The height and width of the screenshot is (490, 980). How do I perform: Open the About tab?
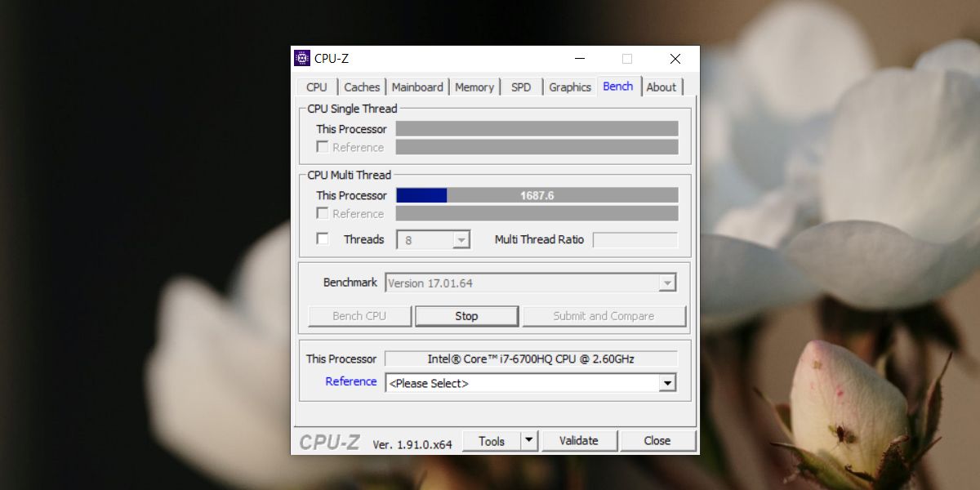(x=661, y=87)
